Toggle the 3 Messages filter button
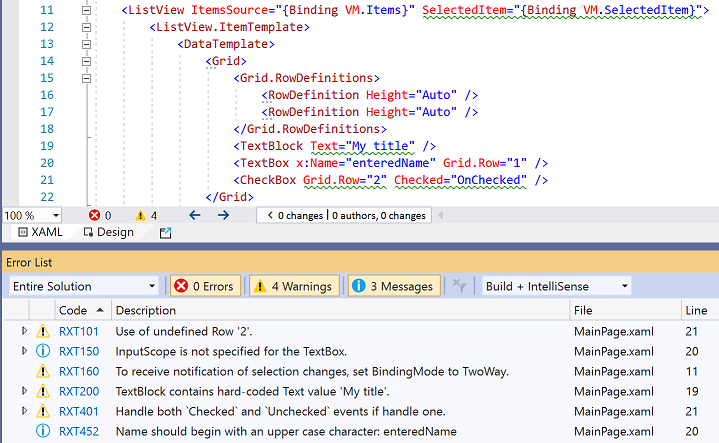The image size is (719, 443). [394, 286]
